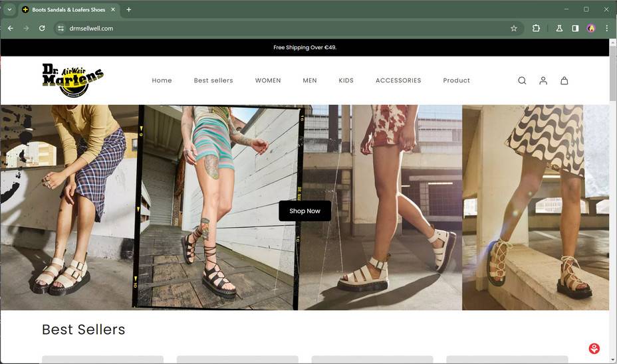Click hero image with wavy pattern skirt

[535, 207]
